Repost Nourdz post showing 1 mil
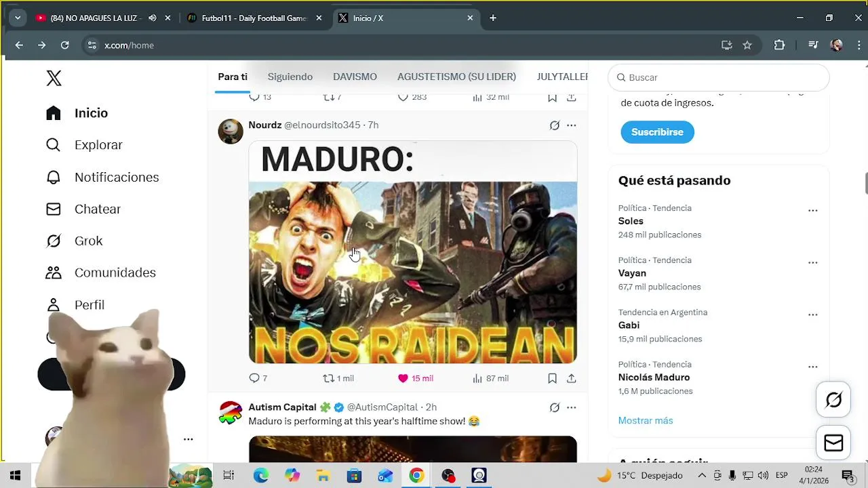This screenshot has width=868, height=488. pos(338,378)
